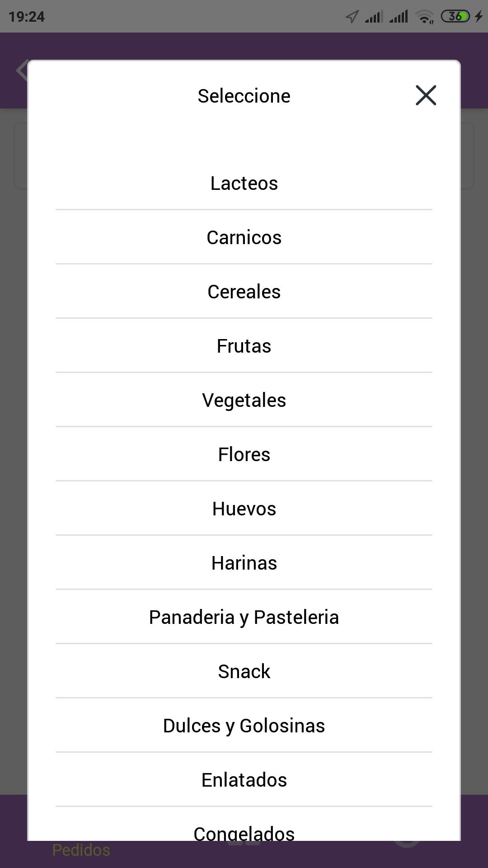Image resolution: width=488 pixels, height=868 pixels.
Task: Close the Seleccione dialog with X
Action: 426,95
